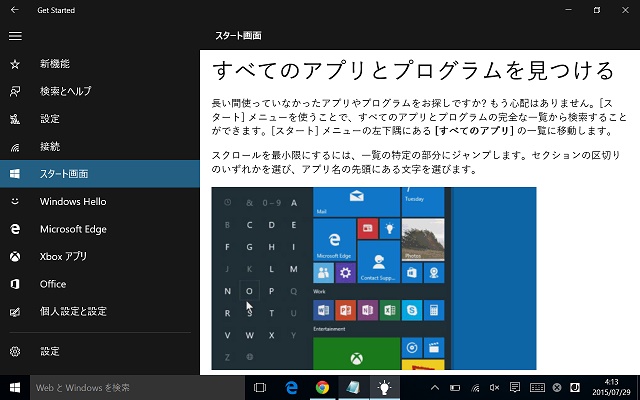Click the gear icon at the sidebar bottom

(15, 351)
